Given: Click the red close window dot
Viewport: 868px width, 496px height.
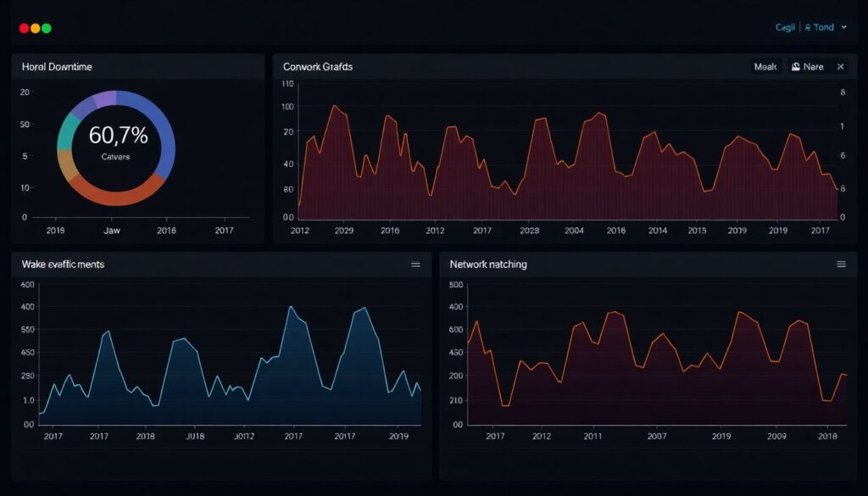Looking at the screenshot, I should [24, 28].
